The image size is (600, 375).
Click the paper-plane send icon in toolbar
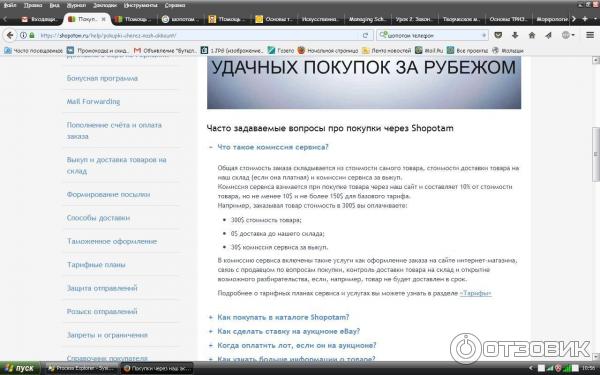(548, 35)
